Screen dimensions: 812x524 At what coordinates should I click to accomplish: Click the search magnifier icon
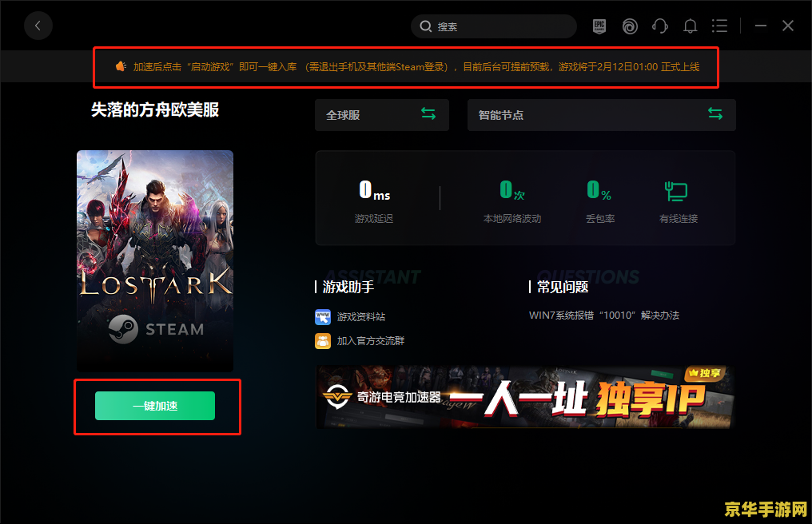(x=426, y=26)
